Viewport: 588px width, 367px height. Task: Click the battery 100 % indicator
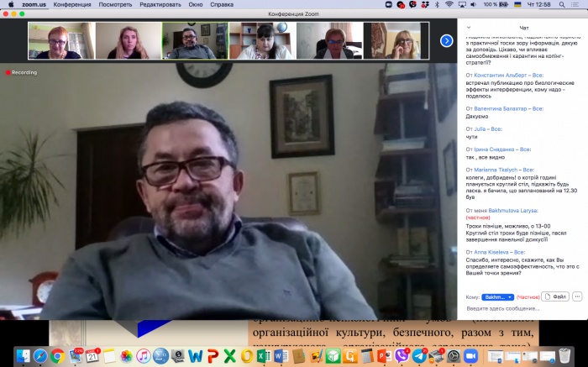coord(496,4)
